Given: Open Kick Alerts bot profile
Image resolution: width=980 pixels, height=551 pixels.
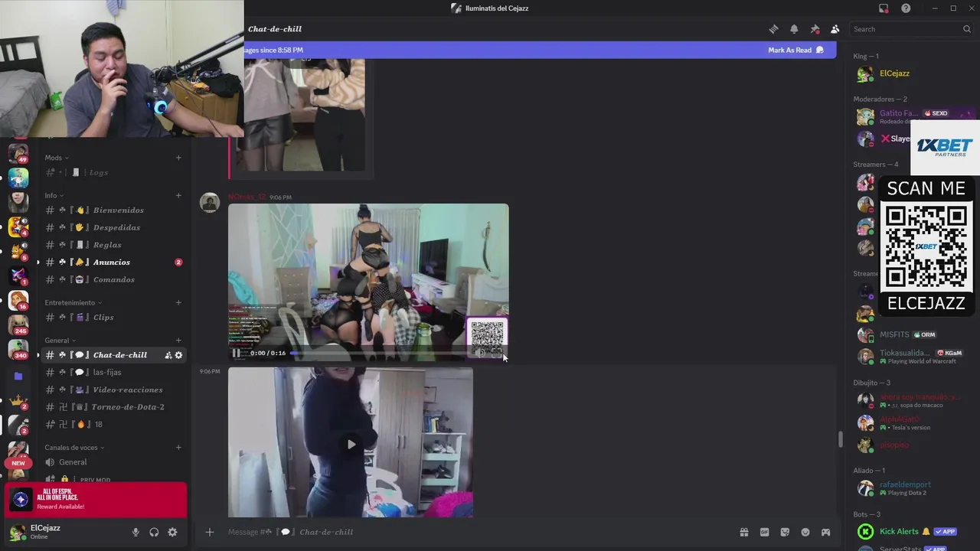Looking at the screenshot, I should (x=911, y=531).
